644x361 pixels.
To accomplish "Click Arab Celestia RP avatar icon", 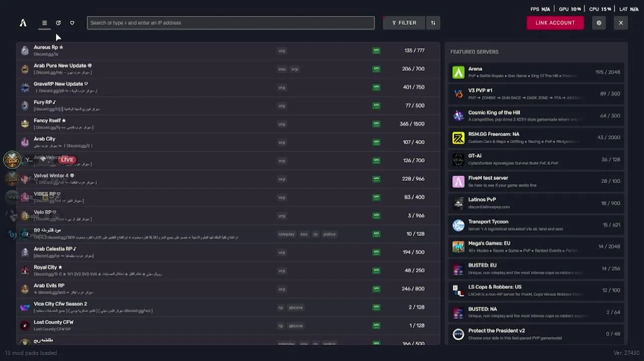I will click(25, 252).
